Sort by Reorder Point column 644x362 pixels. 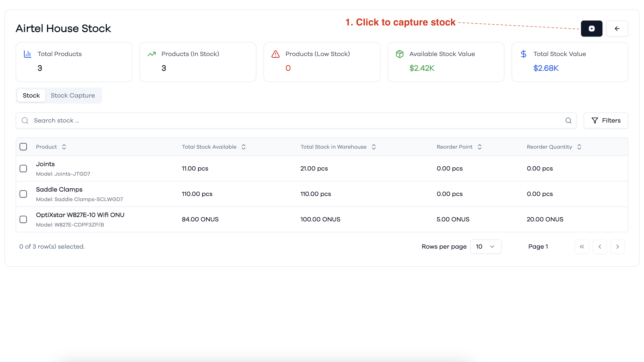pos(459,147)
